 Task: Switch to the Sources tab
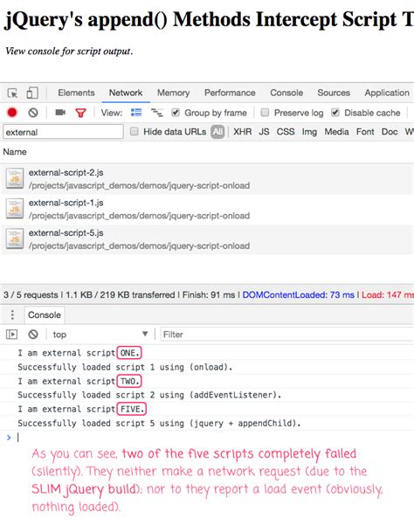coord(334,93)
